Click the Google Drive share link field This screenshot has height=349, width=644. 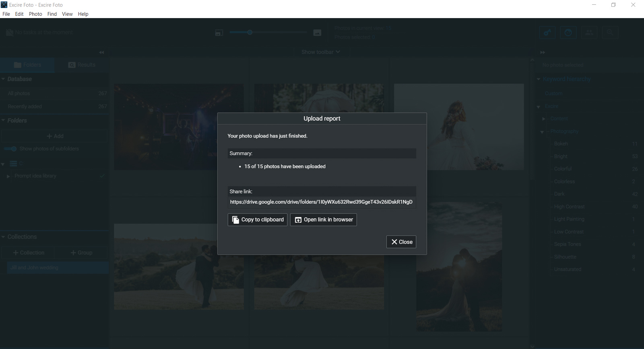(x=321, y=202)
